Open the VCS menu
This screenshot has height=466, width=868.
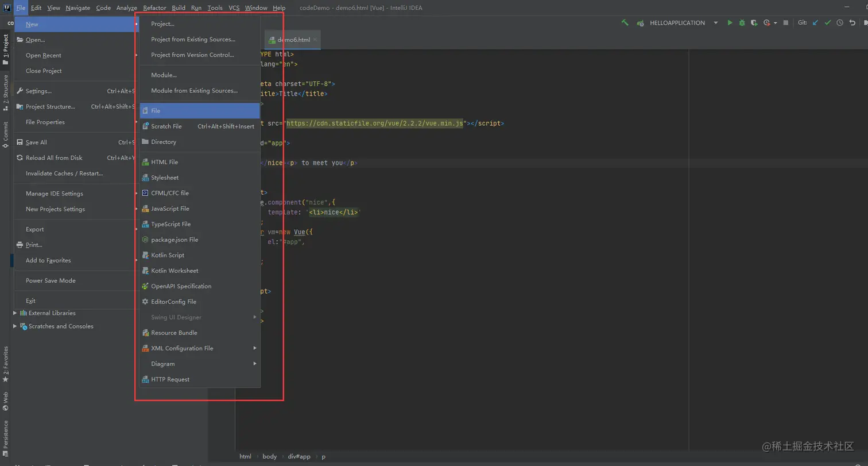[x=234, y=8]
